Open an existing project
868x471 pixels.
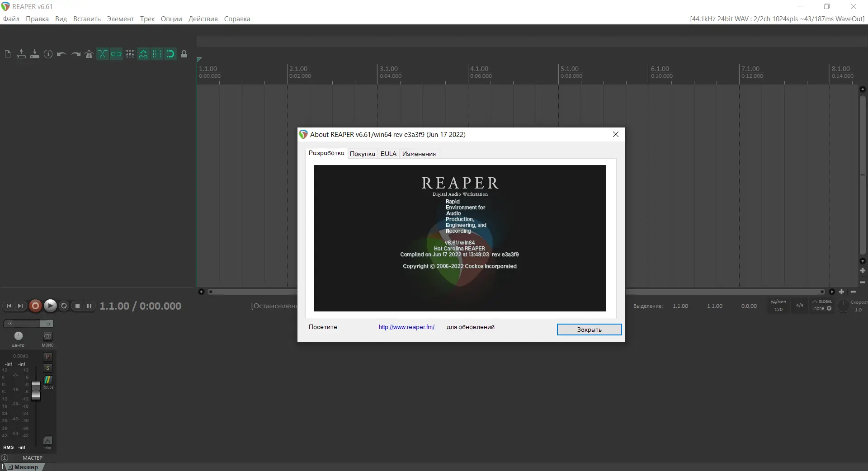(21, 54)
